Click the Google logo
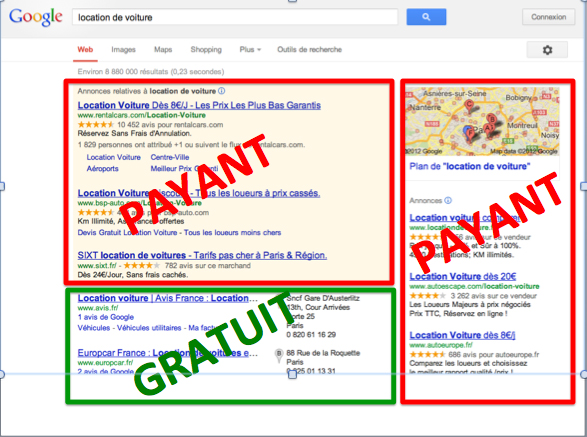This screenshot has width=587, height=437. 36,17
